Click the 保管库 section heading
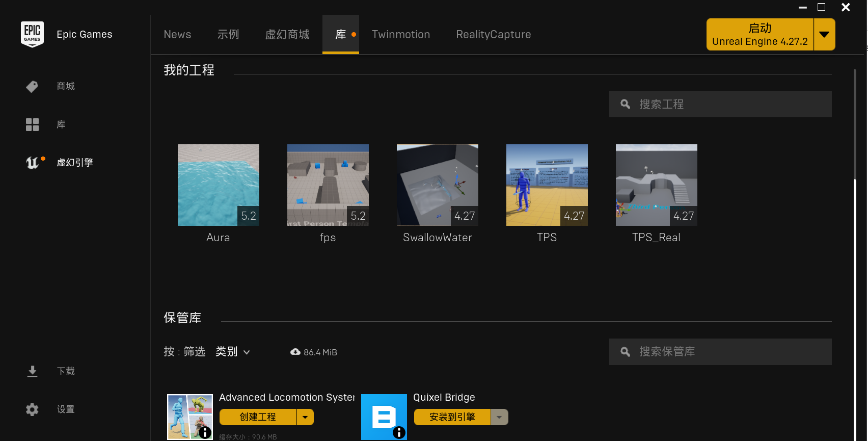 point(182,318)
